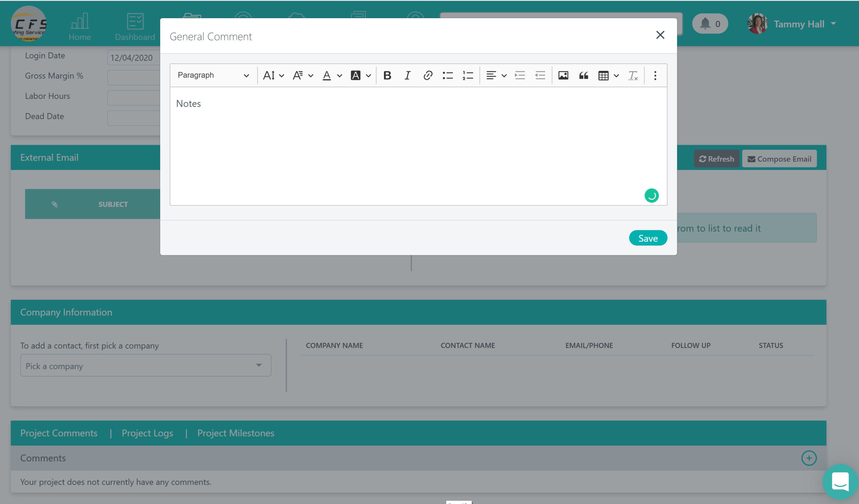Close the General Comment dialog
Viewport: 859px width, 504px height.
click(x=660, y=35)
